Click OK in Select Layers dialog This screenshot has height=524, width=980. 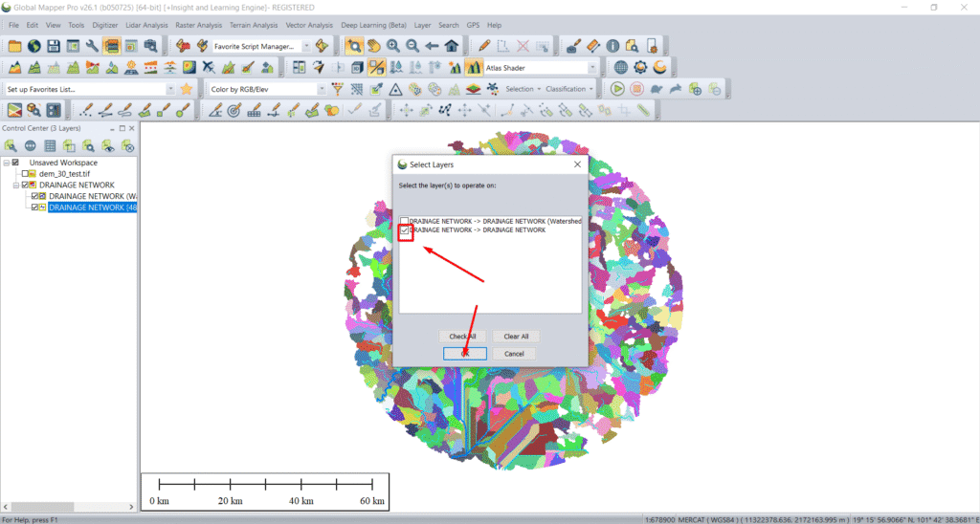(x=465, y=354)
